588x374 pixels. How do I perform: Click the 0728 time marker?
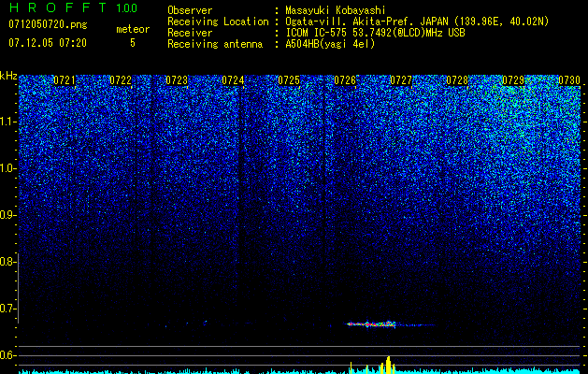[x=457, y=80]
